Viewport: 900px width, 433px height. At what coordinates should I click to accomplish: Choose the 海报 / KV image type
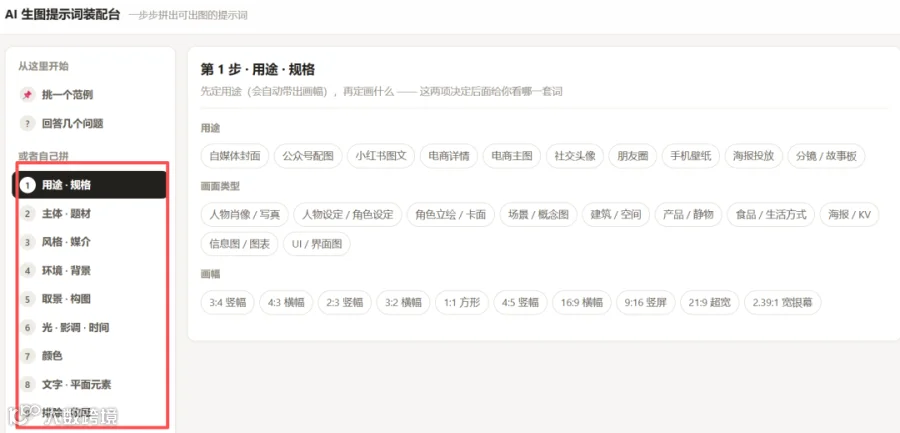849,215
